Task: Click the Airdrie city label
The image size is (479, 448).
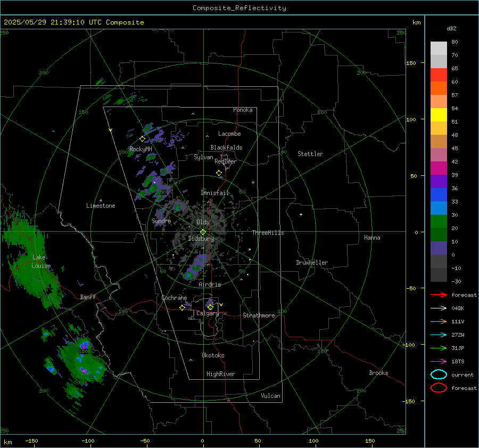Action: (x=210, y=284)
